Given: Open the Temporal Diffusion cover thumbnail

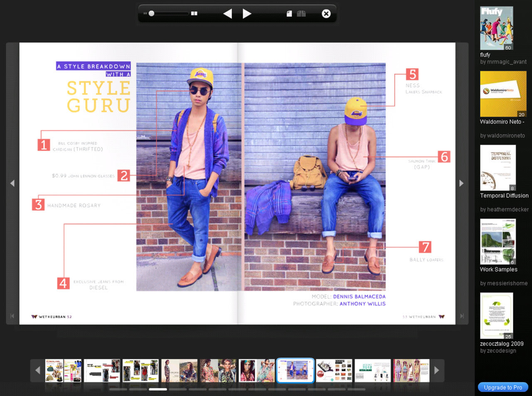Looking at the screenshot, I should point(498,168).
